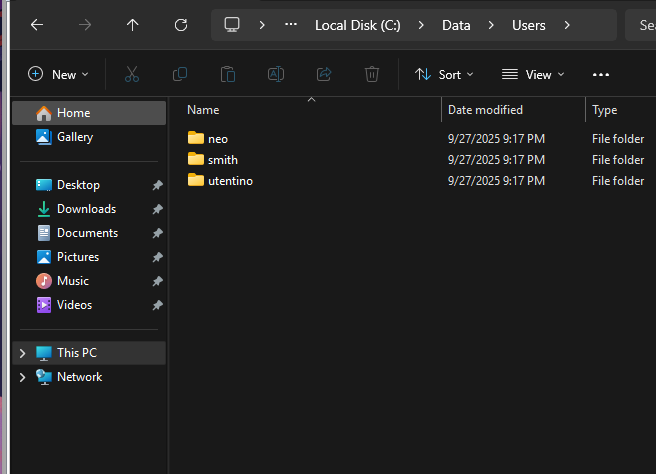
Task: Click the Delete trash can icon
Action: [372, 74]
